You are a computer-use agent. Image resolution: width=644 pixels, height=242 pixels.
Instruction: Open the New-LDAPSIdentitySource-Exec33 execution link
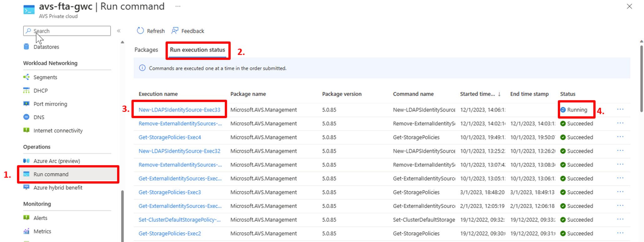pyautogui.click(x=180, y=110)
